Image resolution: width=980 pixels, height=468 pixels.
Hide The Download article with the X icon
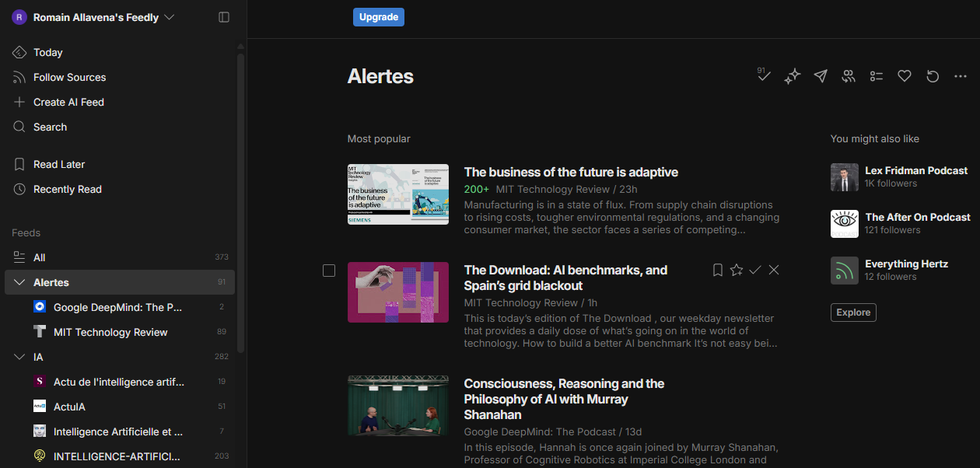pyautogui.click(x=773, y=270)
